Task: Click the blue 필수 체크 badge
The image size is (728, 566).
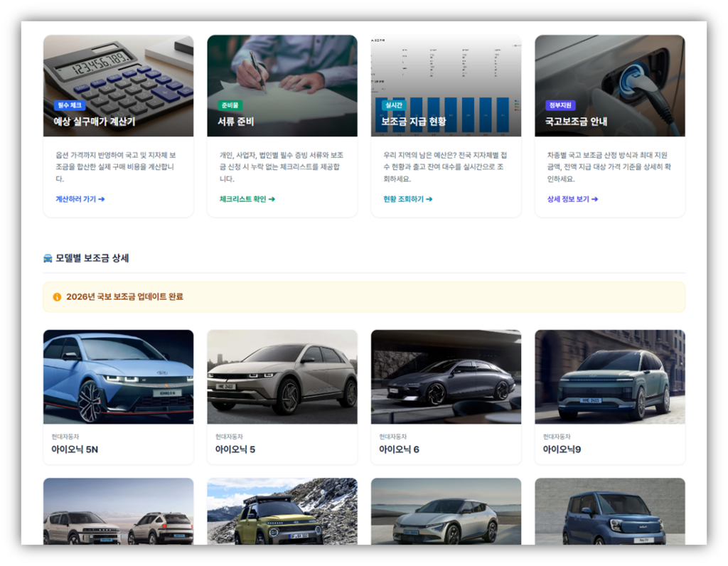Action: (69, 105)
